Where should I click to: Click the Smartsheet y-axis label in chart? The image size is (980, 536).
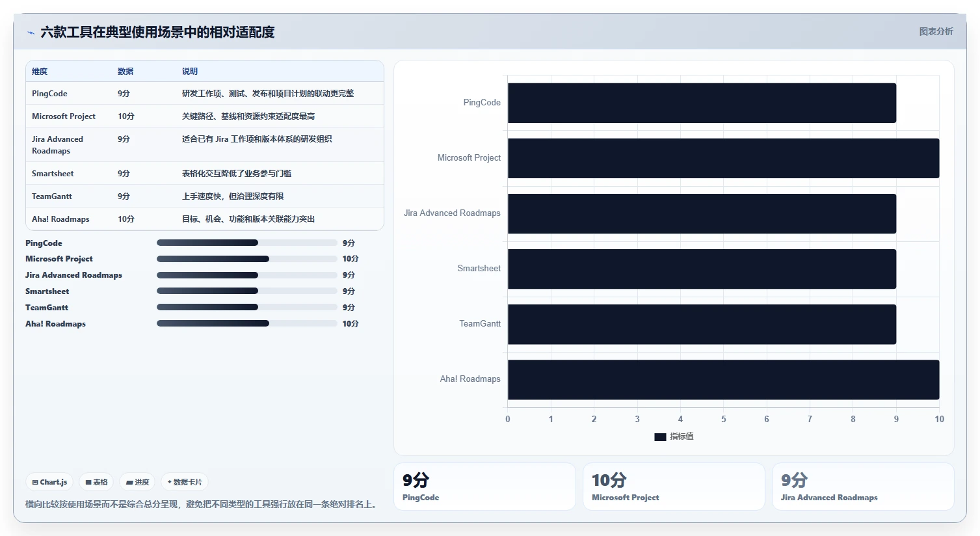point(479,269)
